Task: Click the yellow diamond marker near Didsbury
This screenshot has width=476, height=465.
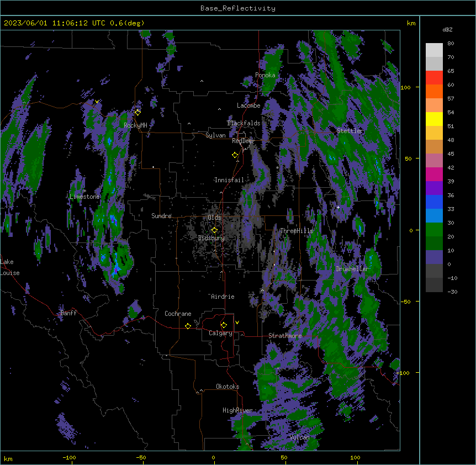Action: [214, 230]
